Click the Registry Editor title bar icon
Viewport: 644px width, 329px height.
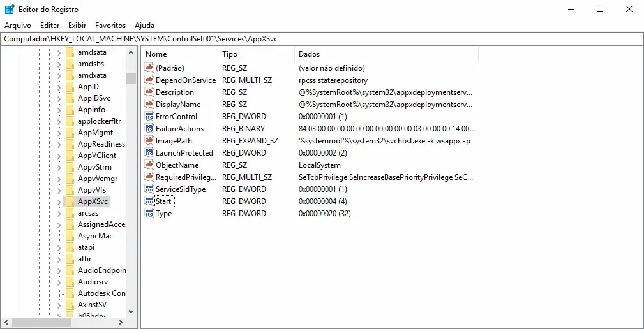(10, 9)
